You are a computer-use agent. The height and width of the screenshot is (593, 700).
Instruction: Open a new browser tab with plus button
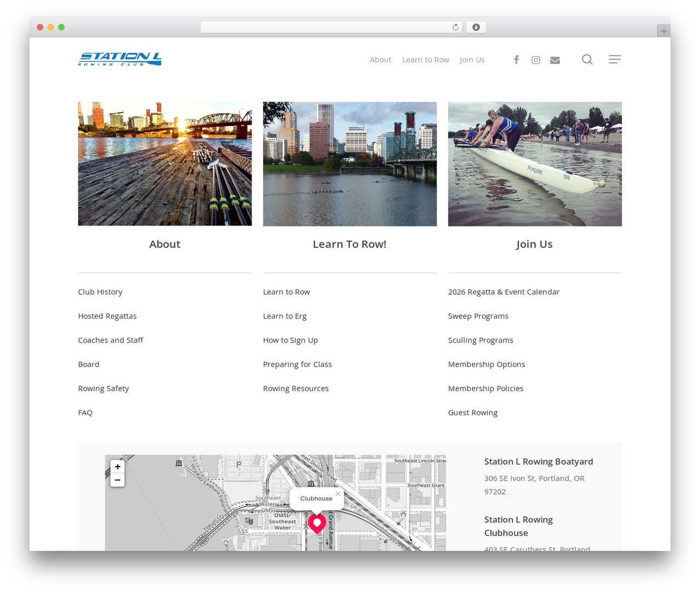coord(664,31)
